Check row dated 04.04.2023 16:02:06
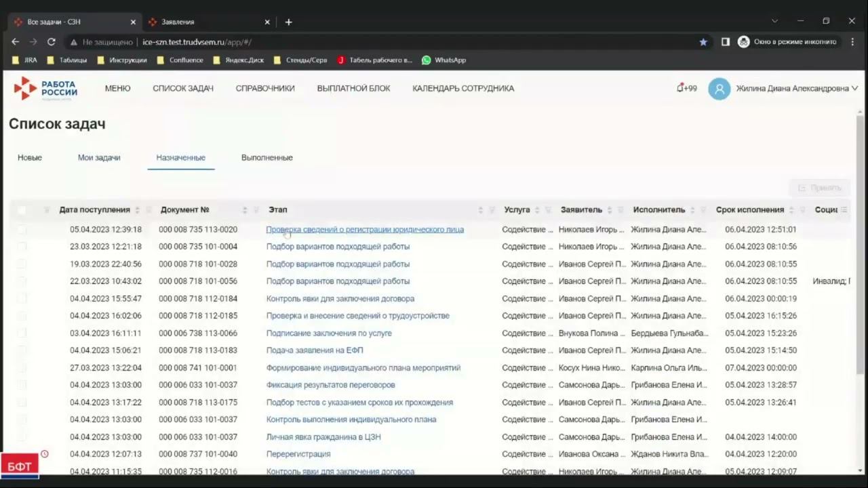This screenshot has width=868, height=488. (x=22, y=316)
